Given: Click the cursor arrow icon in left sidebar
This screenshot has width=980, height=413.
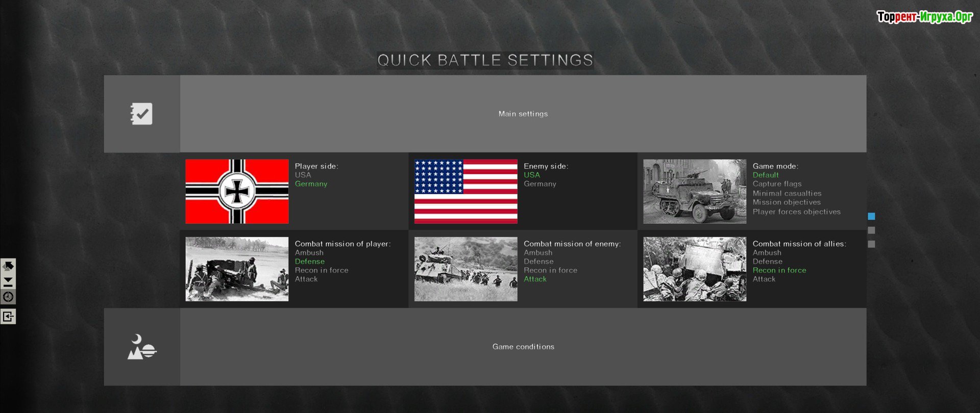Looking at the screenshot, I should (x=8, y=266).
